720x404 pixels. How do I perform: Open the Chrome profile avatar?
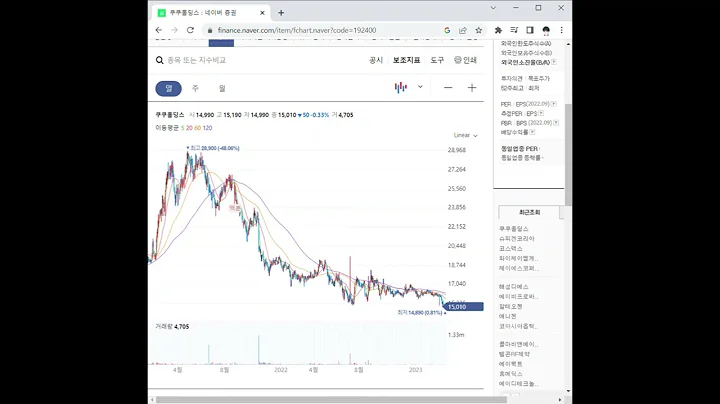click(546, 30)
